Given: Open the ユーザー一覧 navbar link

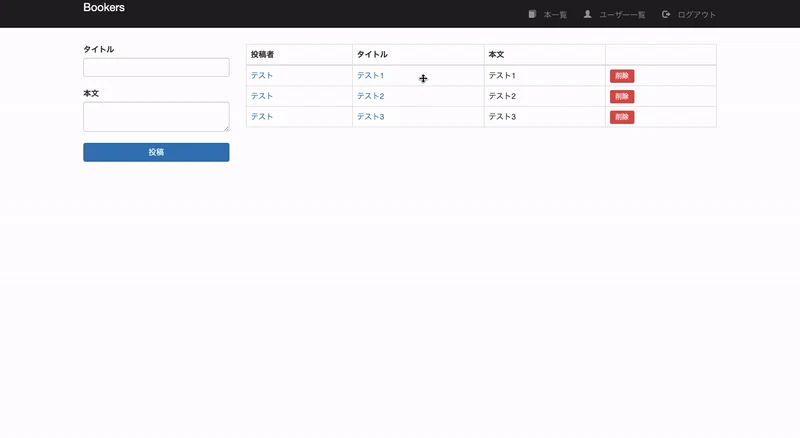Looking at the screenshot, I should 622,15.
